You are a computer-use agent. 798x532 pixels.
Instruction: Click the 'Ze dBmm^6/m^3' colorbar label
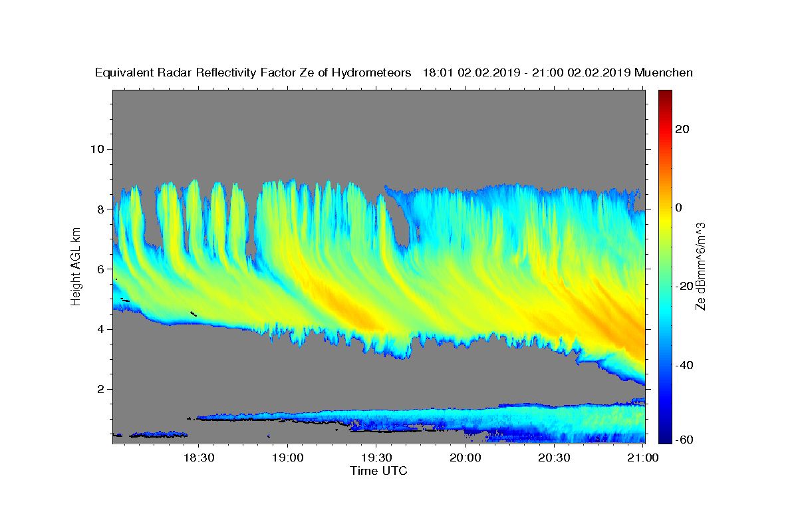[x=700, y=267]
